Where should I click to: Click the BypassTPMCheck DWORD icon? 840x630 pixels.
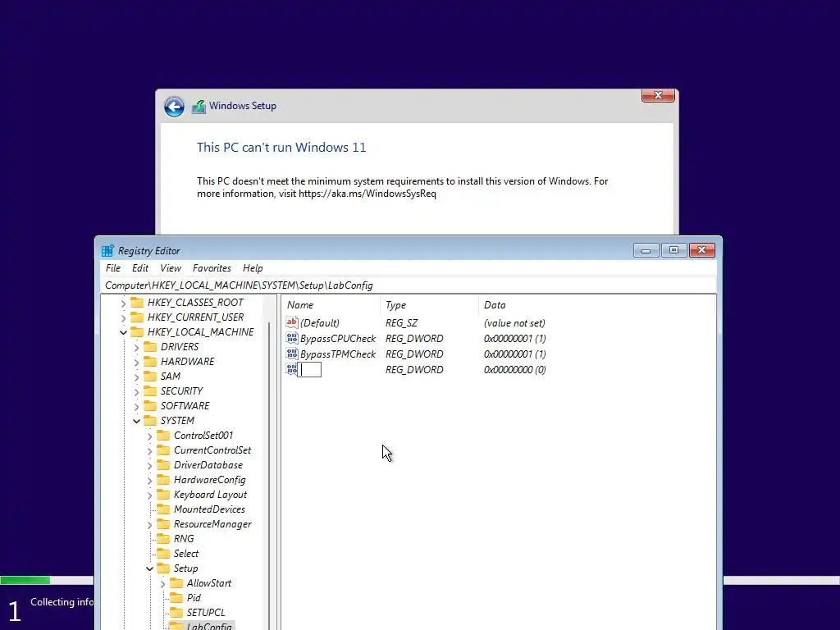coord(292,354)
